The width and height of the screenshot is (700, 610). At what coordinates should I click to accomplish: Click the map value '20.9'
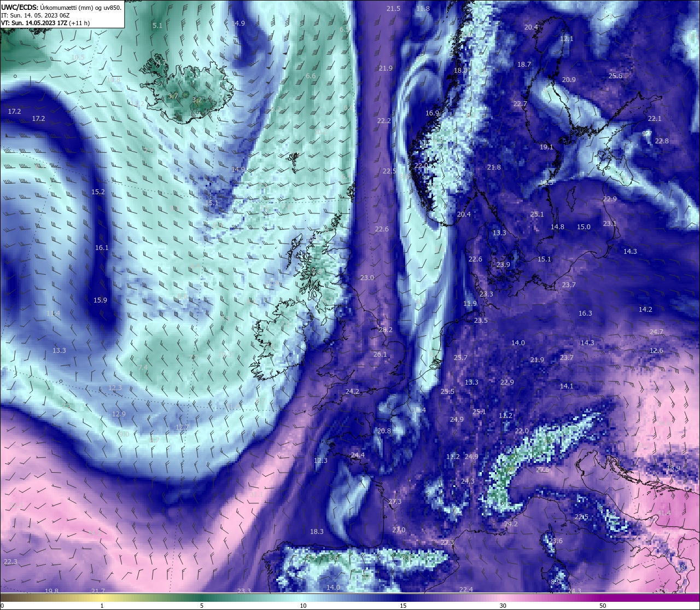click(569, 80)
